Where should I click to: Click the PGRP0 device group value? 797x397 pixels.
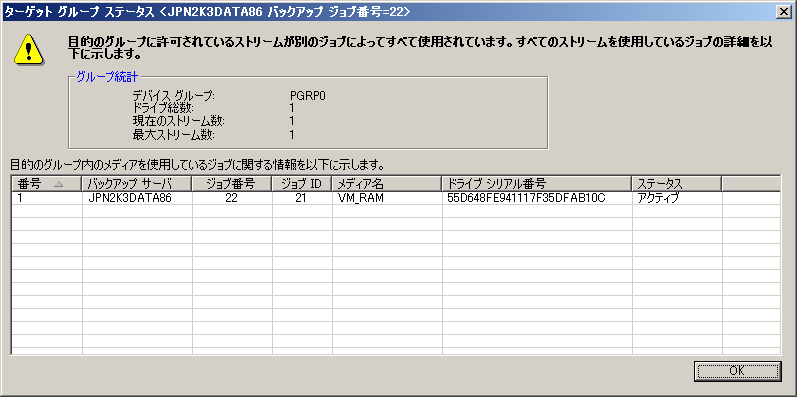coord(308,95)
